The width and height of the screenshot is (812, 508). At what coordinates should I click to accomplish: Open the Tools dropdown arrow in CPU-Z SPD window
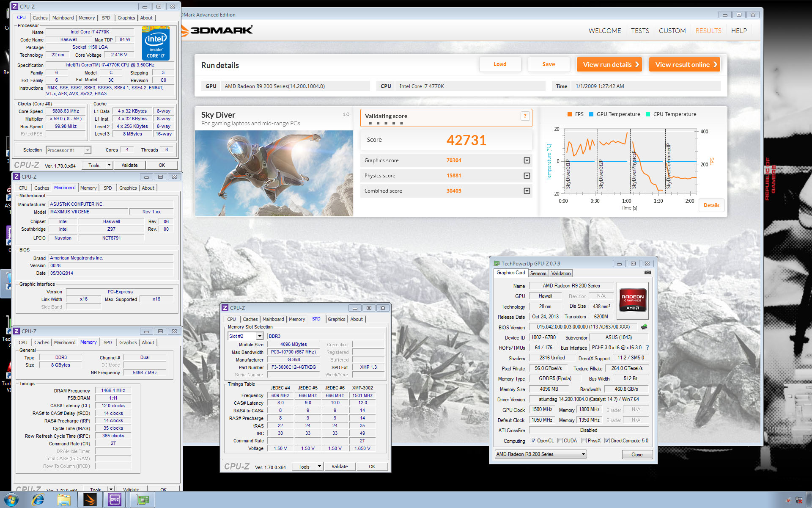(320, 467)
